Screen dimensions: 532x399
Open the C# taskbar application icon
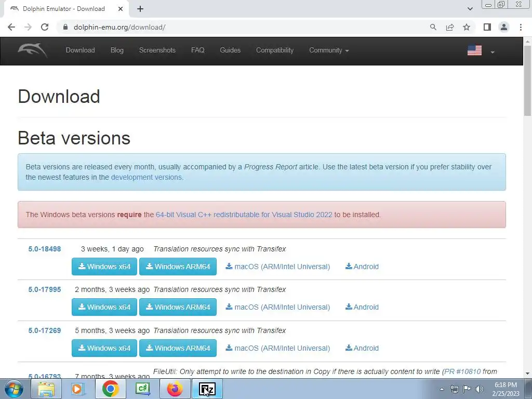(x=142, y=389)
